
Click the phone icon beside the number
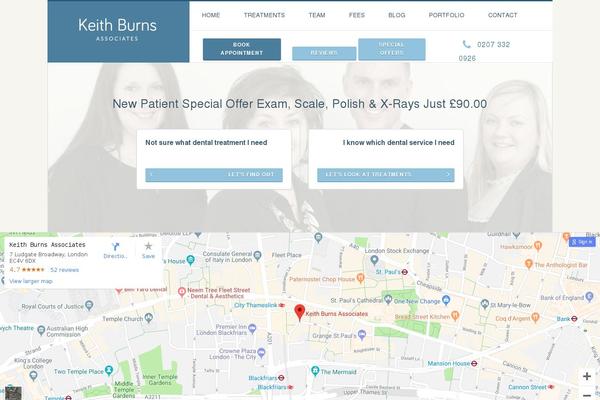(x=466, y=44)
